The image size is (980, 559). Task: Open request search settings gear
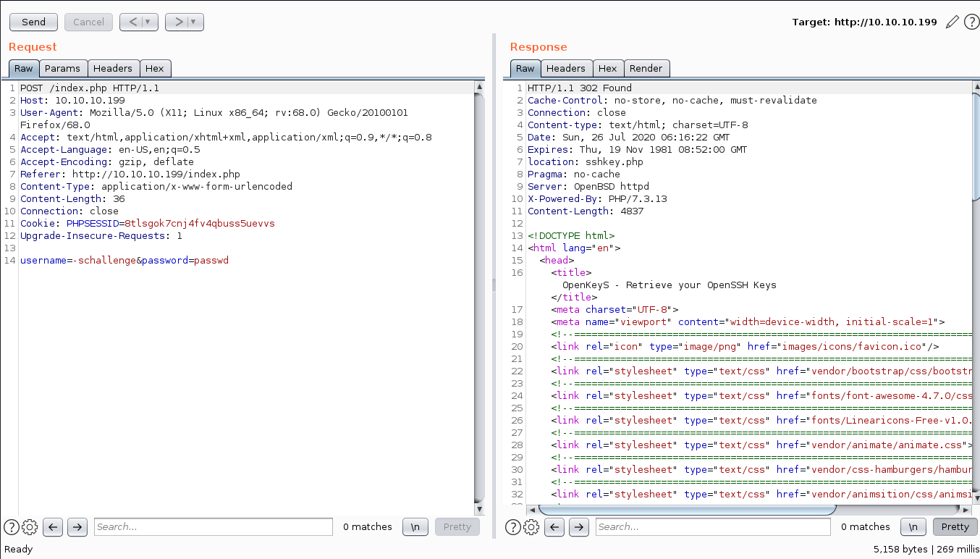pos(30,526)
